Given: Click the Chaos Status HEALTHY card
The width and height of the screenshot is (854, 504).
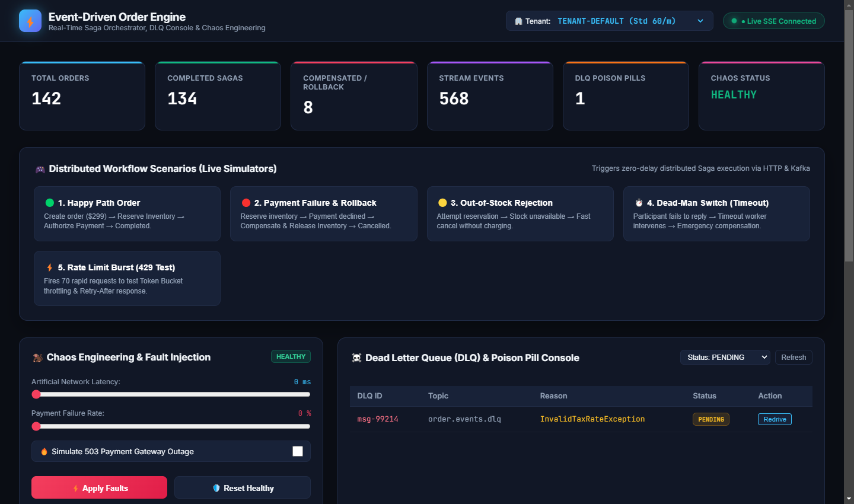Looking at the screenshot, I should (x=761, y=95).
